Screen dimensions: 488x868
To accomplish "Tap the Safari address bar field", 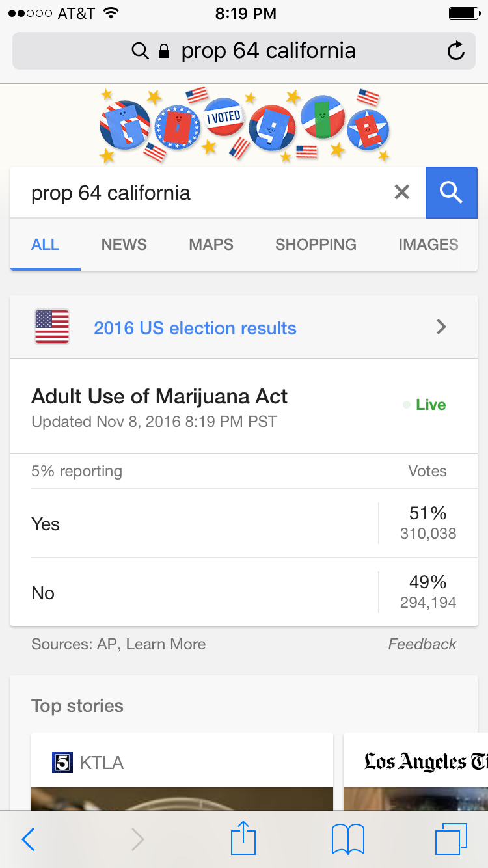I will 244,51.
